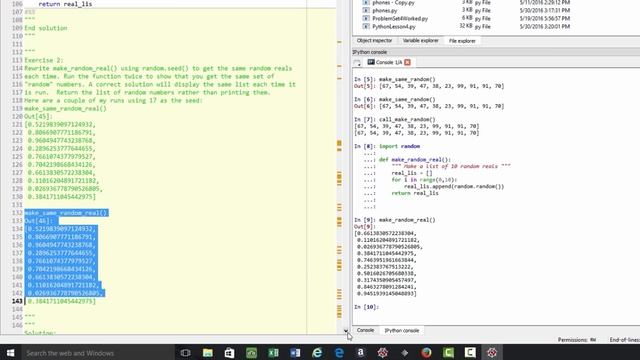Click 'import random' in console
Screen dimensions: 640x360
(399, 146)
